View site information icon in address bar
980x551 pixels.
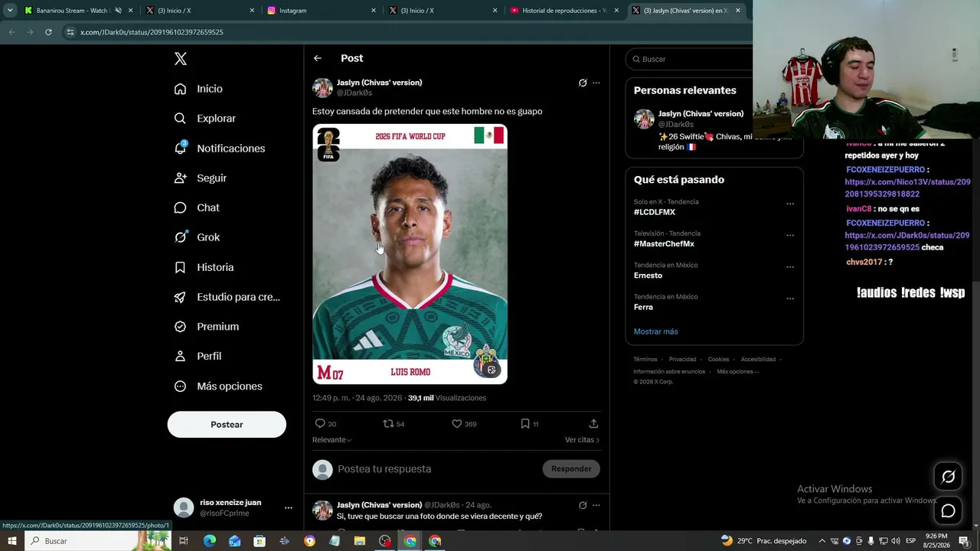[x=70, y=32]
